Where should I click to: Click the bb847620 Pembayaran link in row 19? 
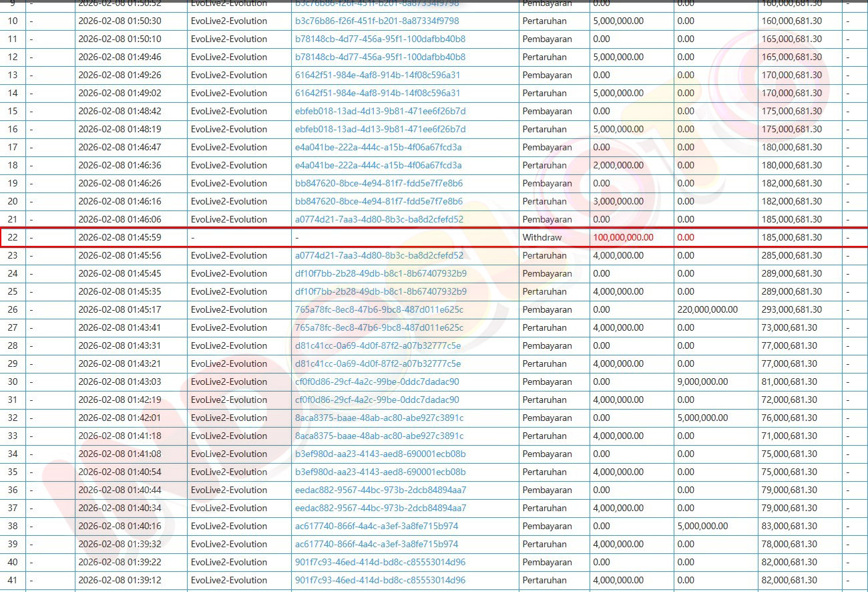point(379,183)
